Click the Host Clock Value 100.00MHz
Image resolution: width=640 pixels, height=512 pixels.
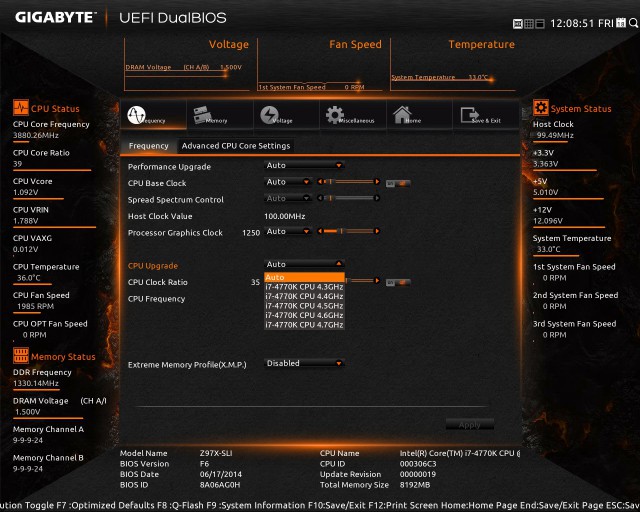click(285, 216)
